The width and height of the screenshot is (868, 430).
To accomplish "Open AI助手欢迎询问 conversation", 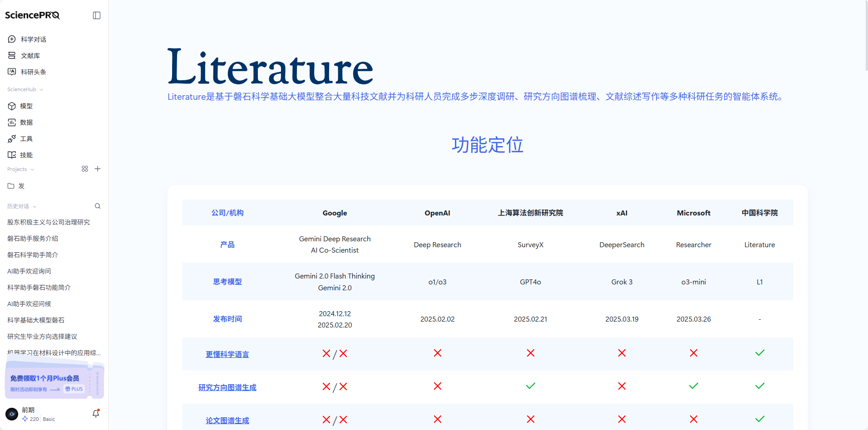I will click(29, 271).
